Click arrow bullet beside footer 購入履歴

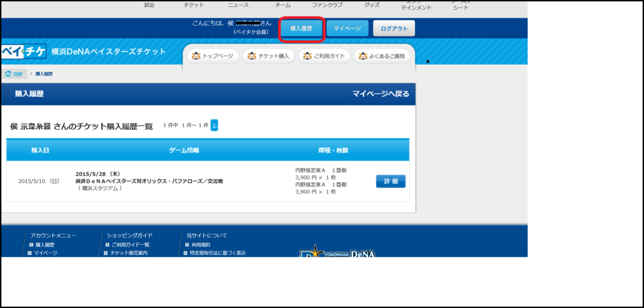click(x=31, y=244)
